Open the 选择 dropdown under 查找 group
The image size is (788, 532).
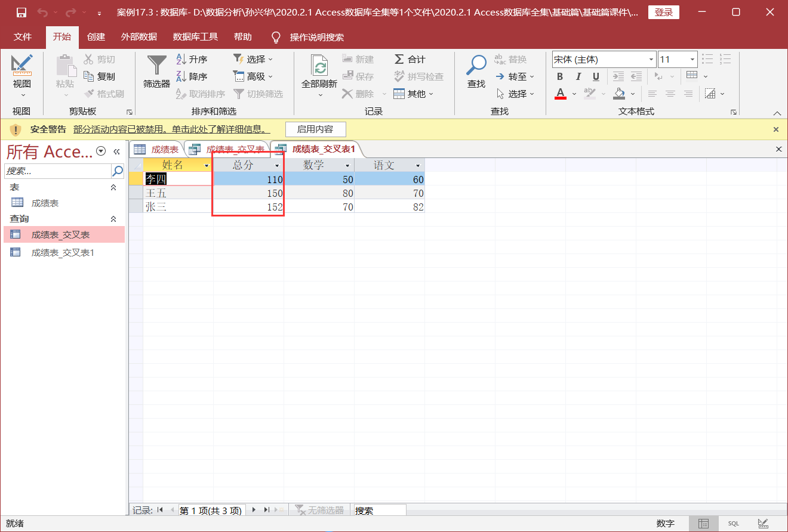(x=515, y=94)
